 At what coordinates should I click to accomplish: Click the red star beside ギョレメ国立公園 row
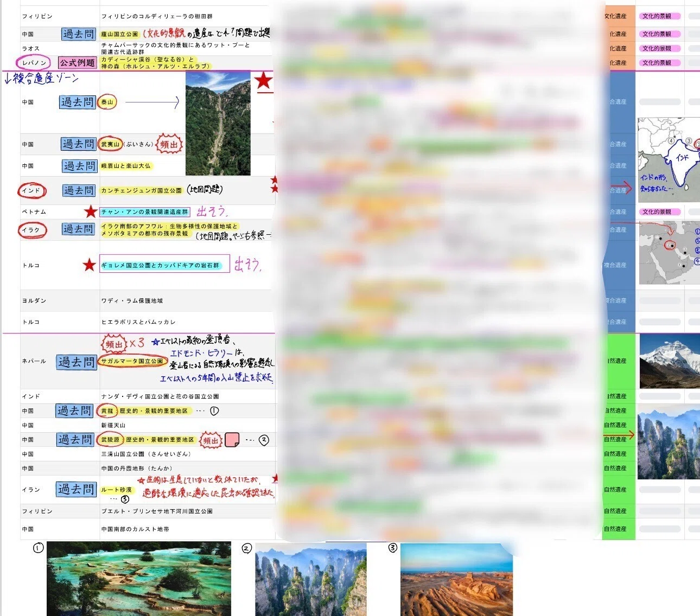tap(90, 265)
